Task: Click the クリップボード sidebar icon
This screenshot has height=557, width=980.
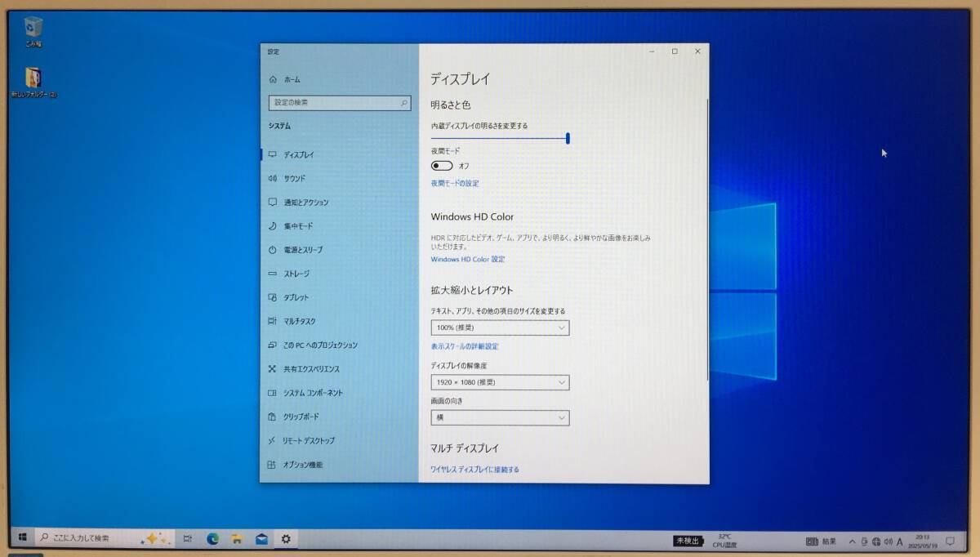Action: pos(272,417)
